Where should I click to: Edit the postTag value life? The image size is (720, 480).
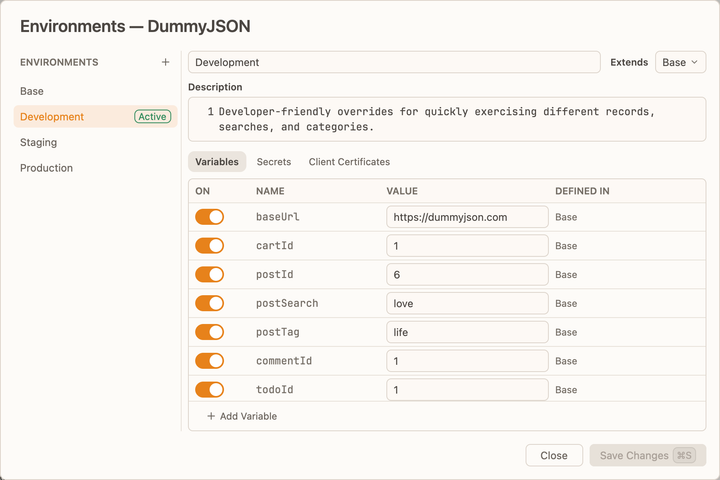click(x=467, y=332)
